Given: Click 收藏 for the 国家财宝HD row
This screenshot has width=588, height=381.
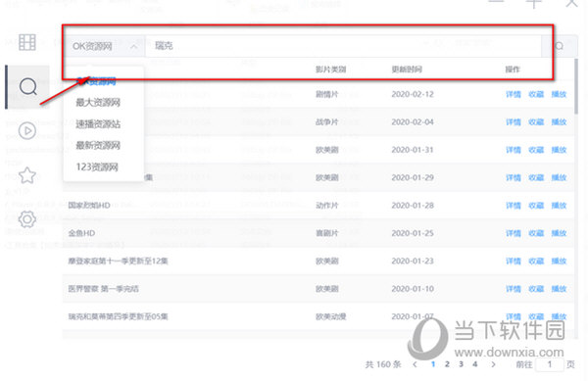Looking at the screenshot, I should point(536,206).
